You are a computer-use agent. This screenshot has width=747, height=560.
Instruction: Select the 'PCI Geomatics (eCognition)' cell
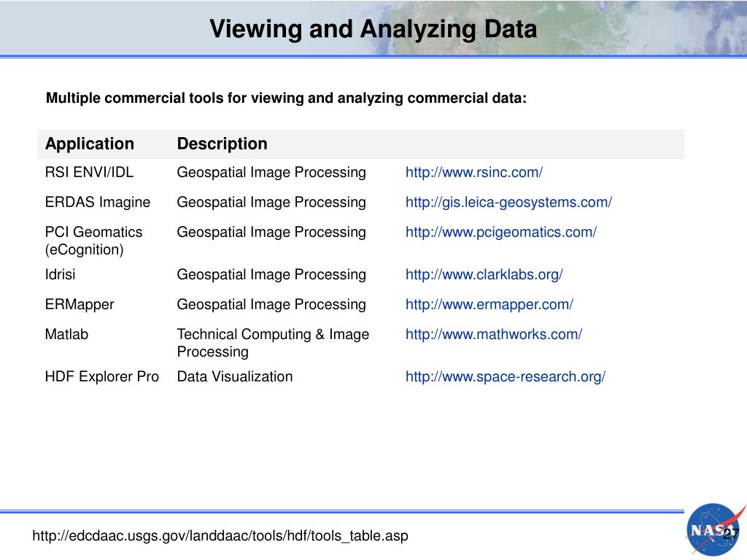(94, 241)
